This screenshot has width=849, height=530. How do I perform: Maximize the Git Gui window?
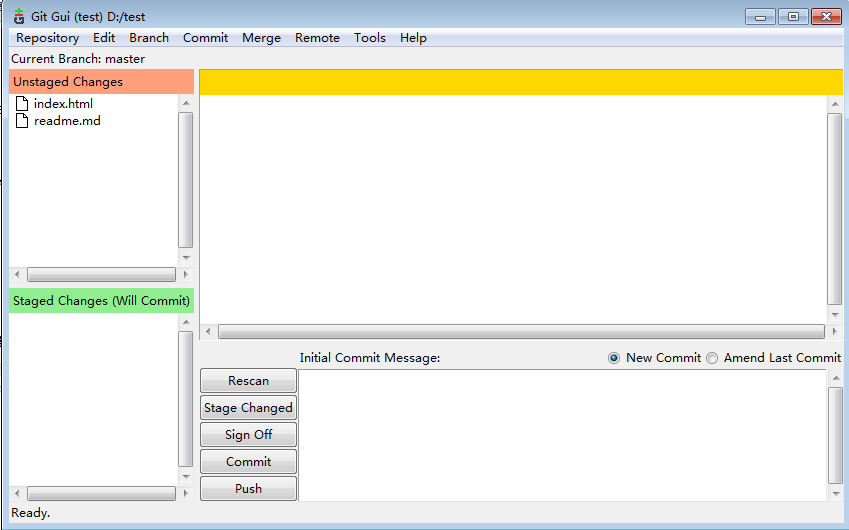[x=793, y=17]
